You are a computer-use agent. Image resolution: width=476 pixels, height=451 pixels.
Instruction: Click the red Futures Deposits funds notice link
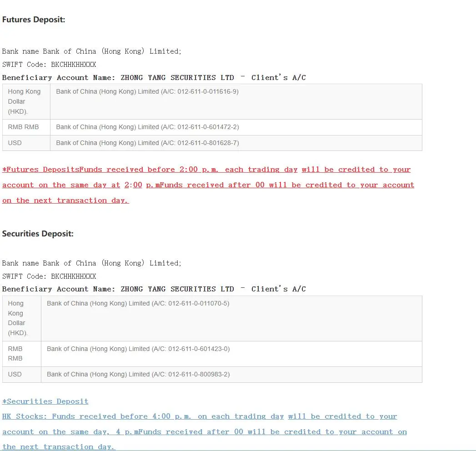(x=206, y=170)
